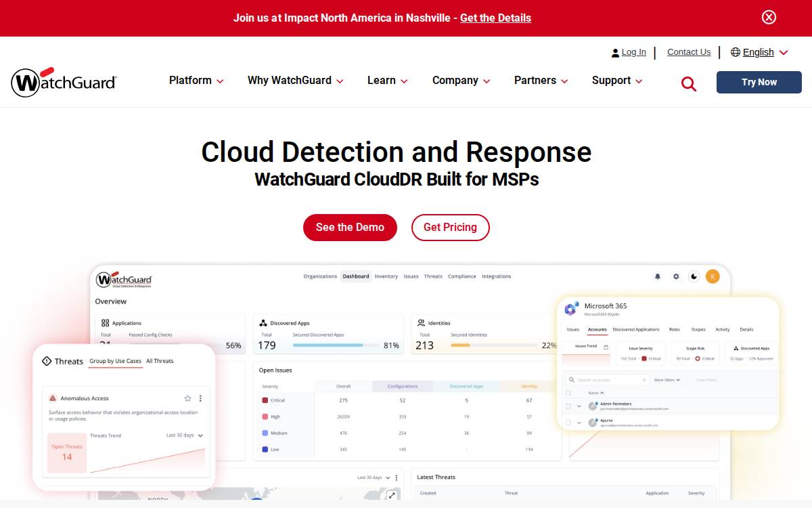Click the Open Threats 14 tile

click(67, 452)
